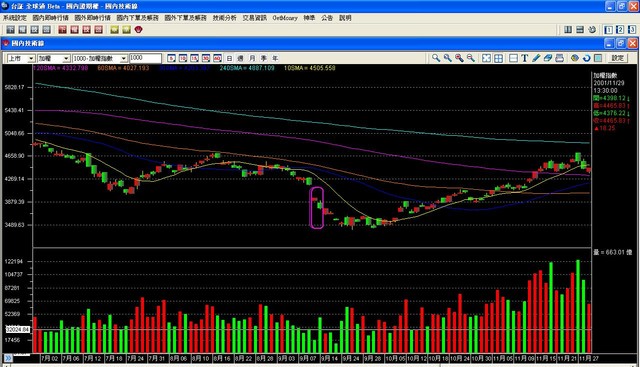Open the 國外下單及帳務 menu
Screen dimensions: 640x367
(185, 18)
